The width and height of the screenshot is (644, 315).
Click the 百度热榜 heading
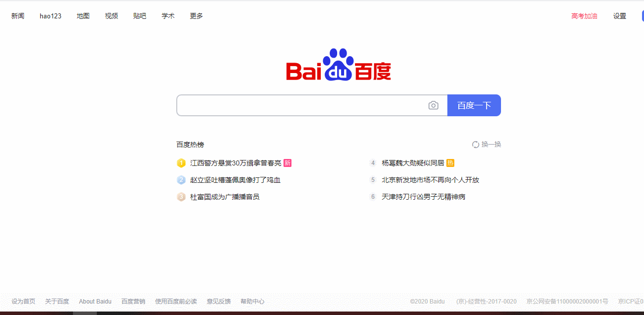tap(190, 145)
